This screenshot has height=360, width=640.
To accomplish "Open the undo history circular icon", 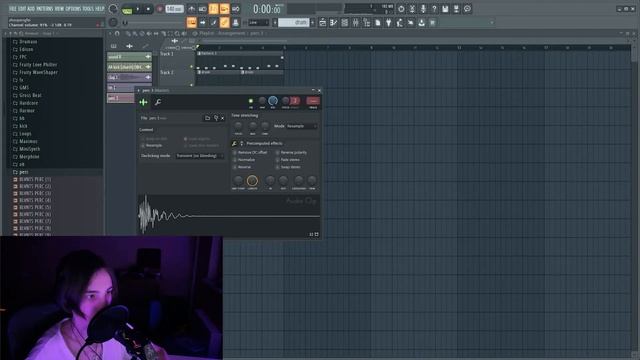I will 401,9.
